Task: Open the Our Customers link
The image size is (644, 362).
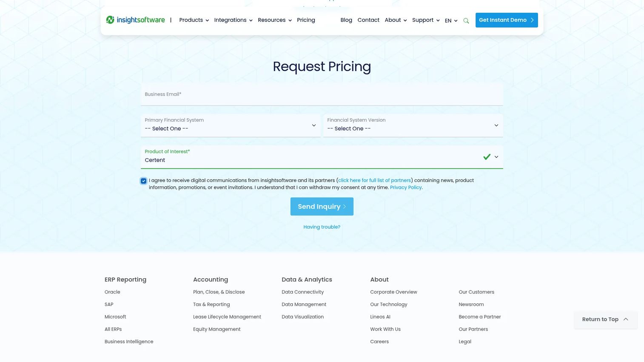Action: [x=476, y=292]
